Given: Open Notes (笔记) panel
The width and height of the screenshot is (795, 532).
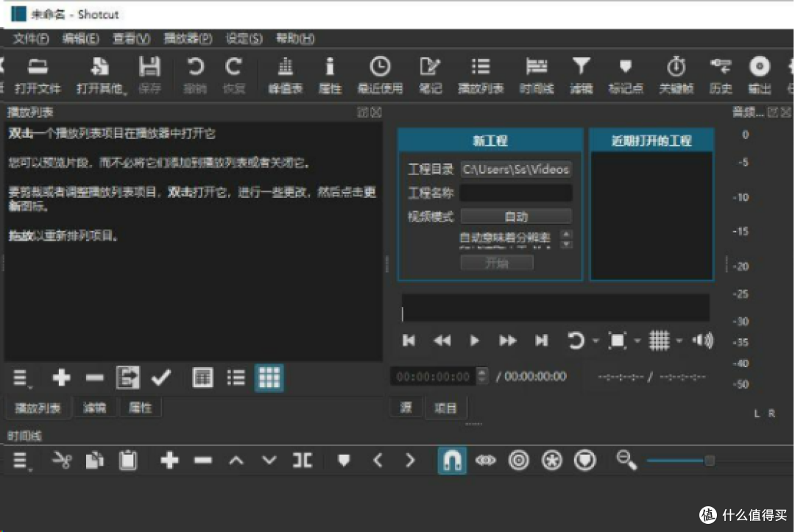Looking at the screenshot, I should 430,76.
